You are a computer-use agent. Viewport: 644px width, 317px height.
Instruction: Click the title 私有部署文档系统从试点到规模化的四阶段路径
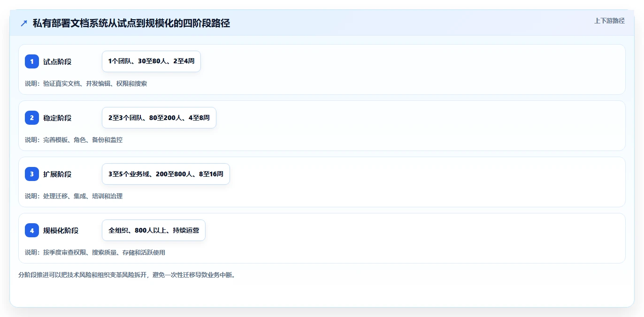click(131, 23)
